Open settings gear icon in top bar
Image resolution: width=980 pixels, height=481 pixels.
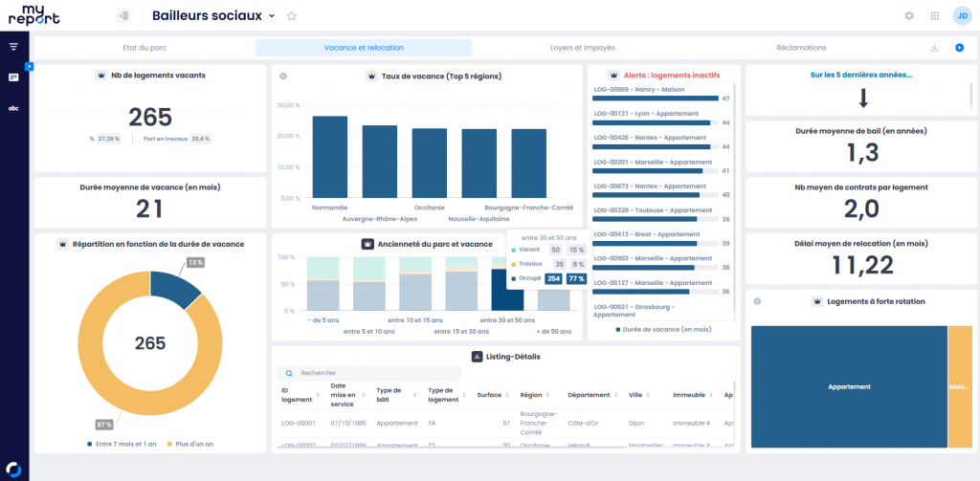tap(909, 16)
